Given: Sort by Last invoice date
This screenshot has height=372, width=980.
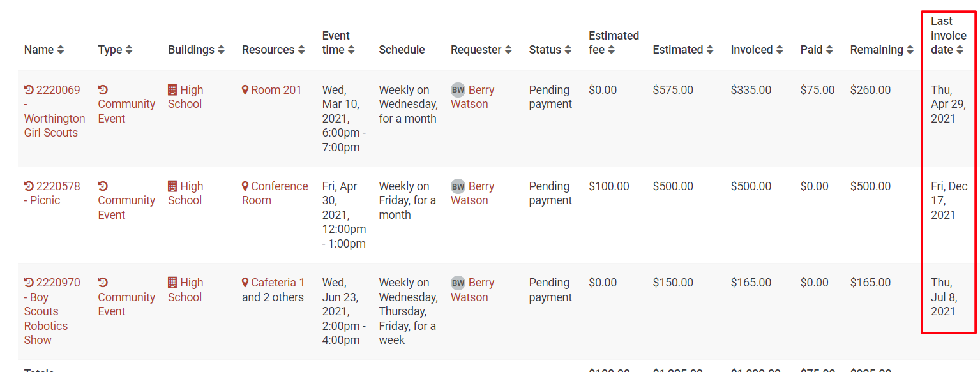Looking at the screenshot, I should pos(960,50).
